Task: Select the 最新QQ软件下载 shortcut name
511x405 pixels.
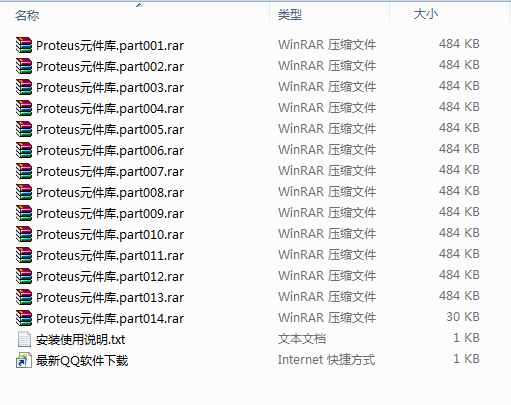Action: [82, 361]
